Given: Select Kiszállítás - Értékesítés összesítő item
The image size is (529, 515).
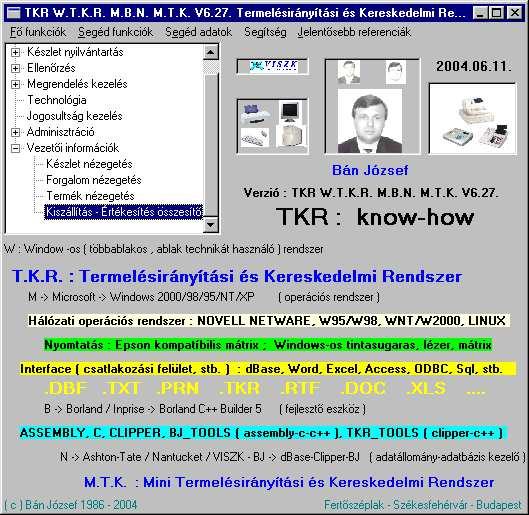Looking at the screenshot, I should pos(124,212).
